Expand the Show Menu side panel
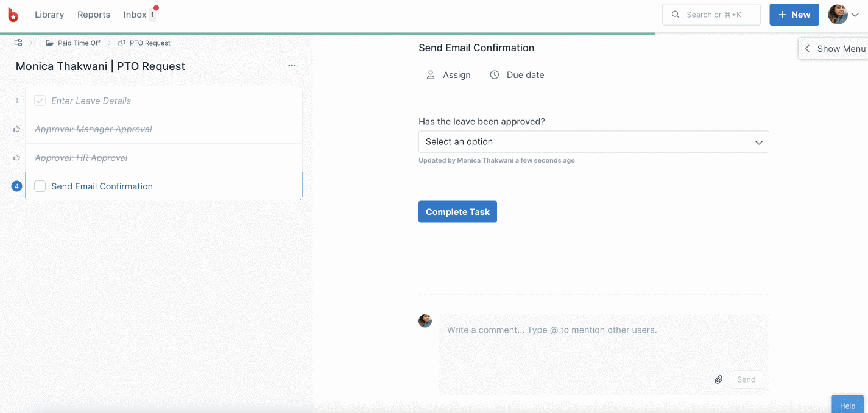868x413 pixels. click(x=834, y=49)
